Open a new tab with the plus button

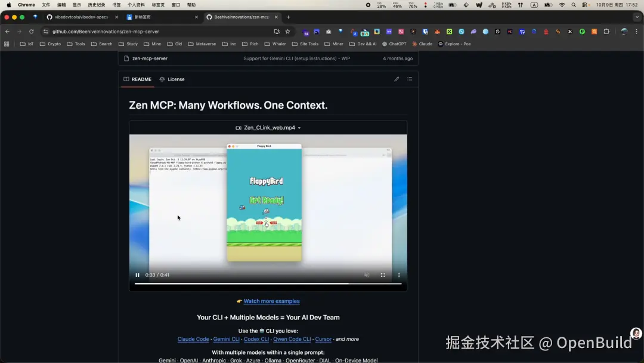[x=289, y=17]
